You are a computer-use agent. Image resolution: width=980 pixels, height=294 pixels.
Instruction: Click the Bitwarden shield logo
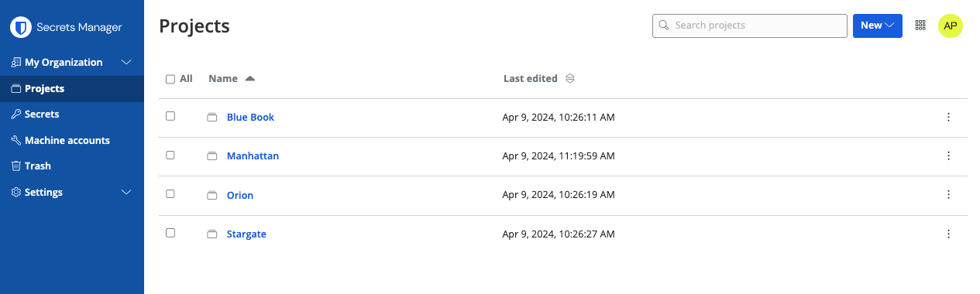20,27
